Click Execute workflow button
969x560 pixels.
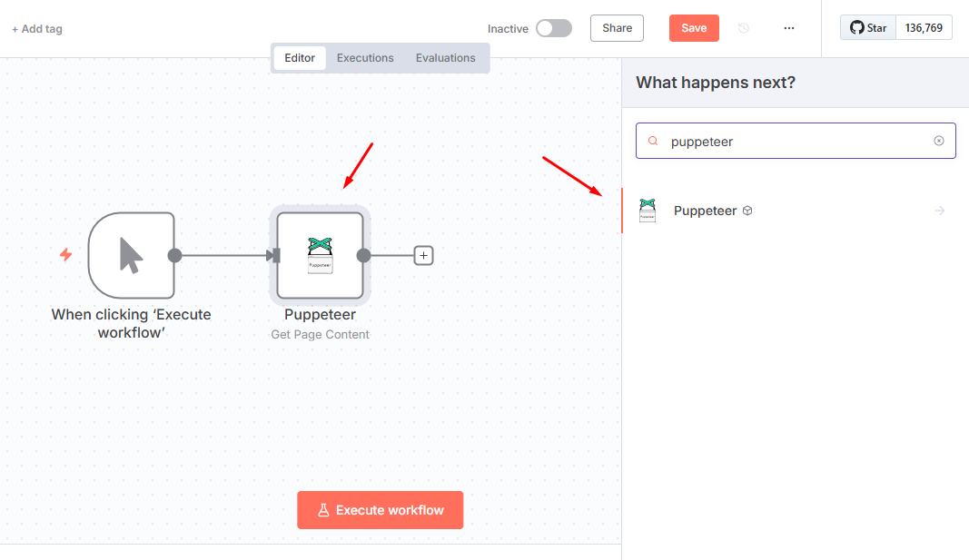point(380,510)
